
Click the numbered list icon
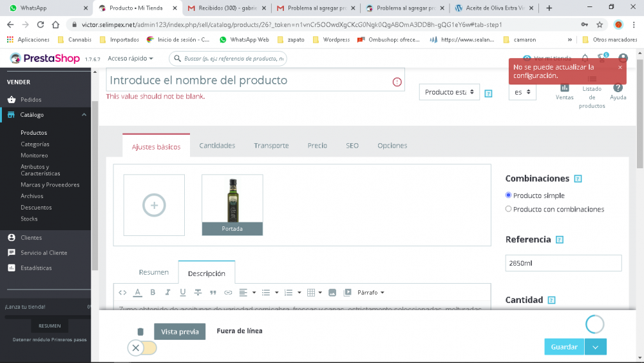(x=289, y=292)
